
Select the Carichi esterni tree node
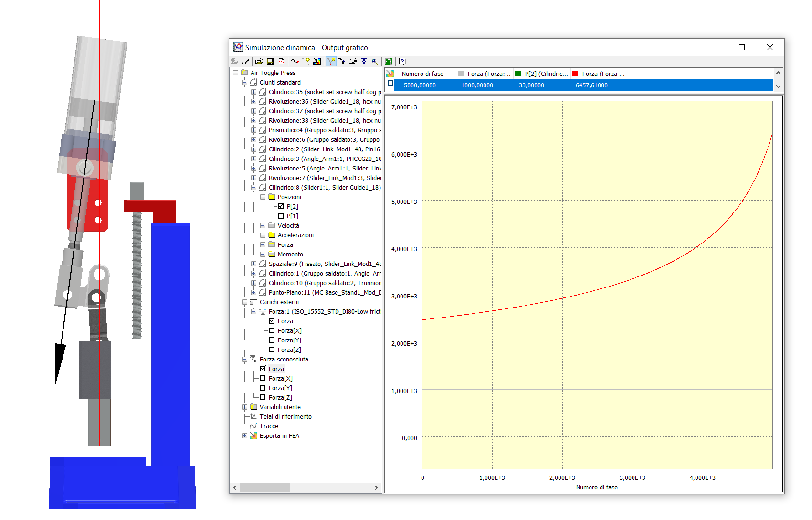click(x=279, y=302)
